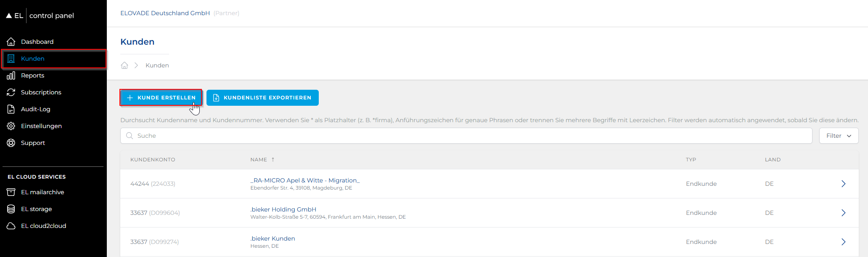Click the EL cloud2cloud cloud icon

(x=11, y=226)
